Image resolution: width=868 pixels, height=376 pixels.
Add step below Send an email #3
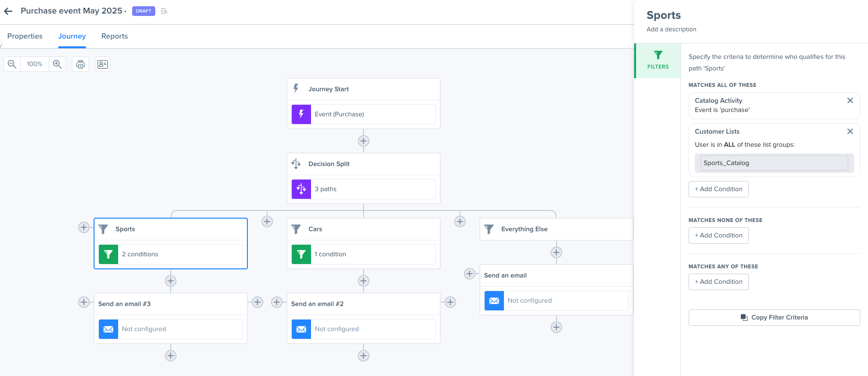pyautogui.click(x=171, y=356)
